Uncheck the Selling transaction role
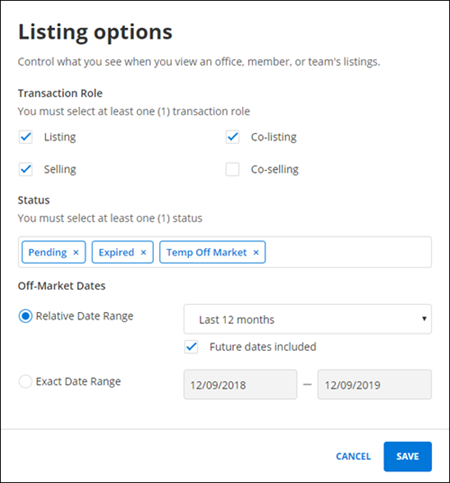This screenshot has height=483, width=450. click(x=26, y=169)
